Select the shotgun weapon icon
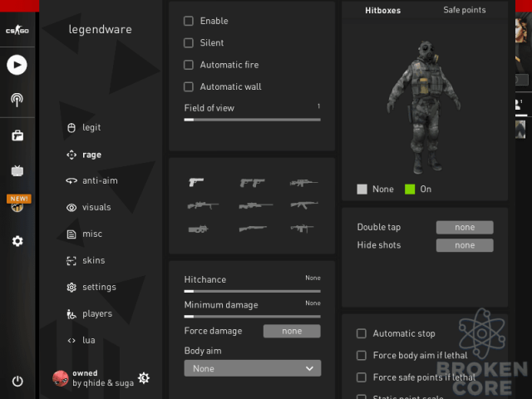The height and width of the screenshot is (399, 532). click(x=253, y=229)
